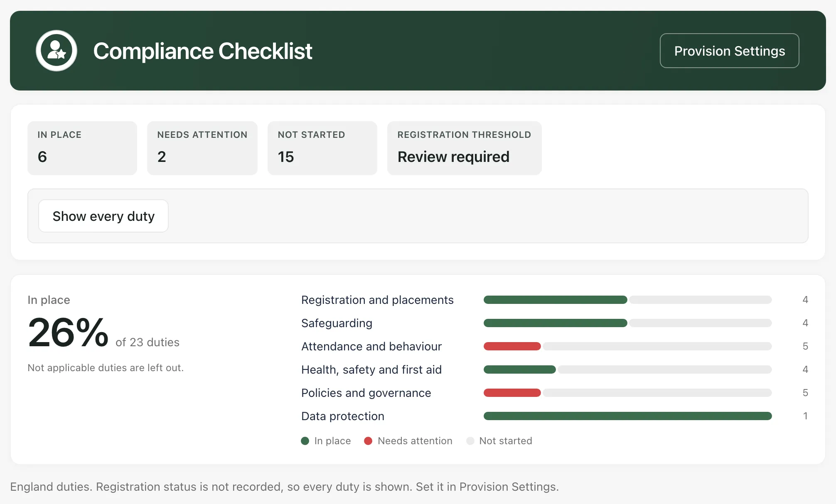Open Provision Settings
The image size is (836, 504).
729,51
